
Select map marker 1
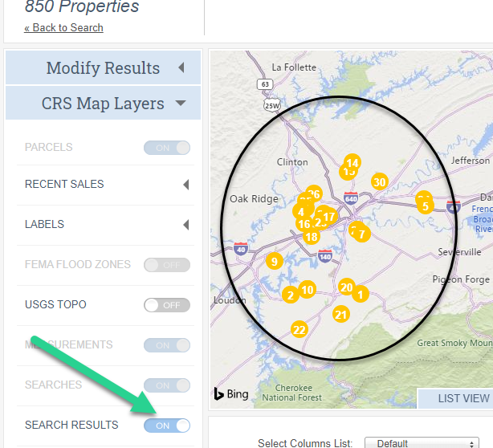click(361, 295)
